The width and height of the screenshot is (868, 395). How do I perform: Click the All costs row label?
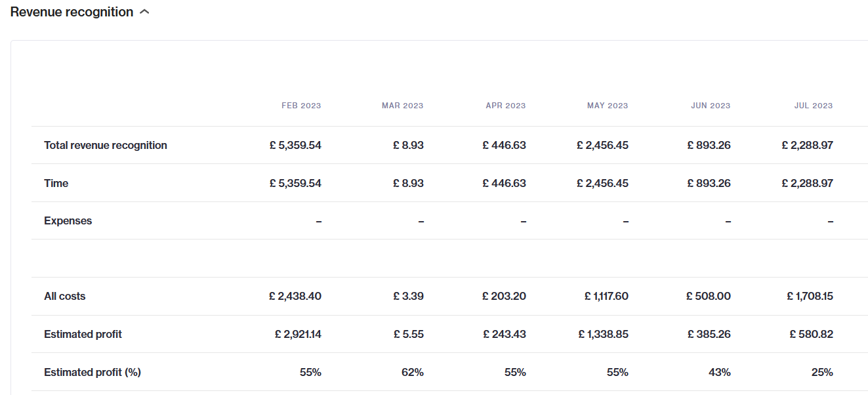[x=65, y=297]
